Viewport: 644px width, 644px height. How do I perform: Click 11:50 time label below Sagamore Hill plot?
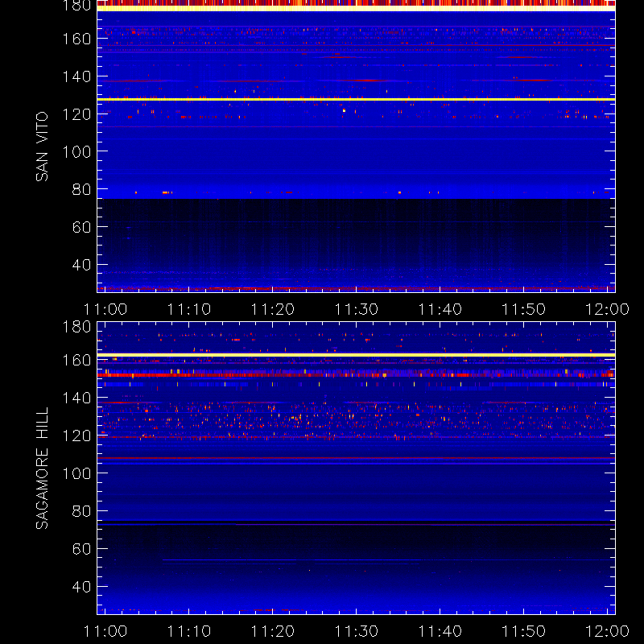[x=524, y=631]
